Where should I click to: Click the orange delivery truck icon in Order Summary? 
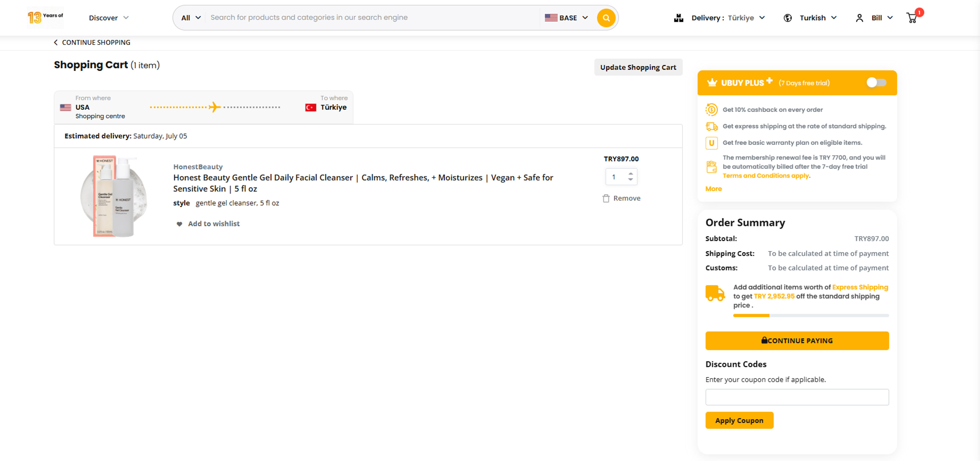pyautogui.click(x=715, y=293)
